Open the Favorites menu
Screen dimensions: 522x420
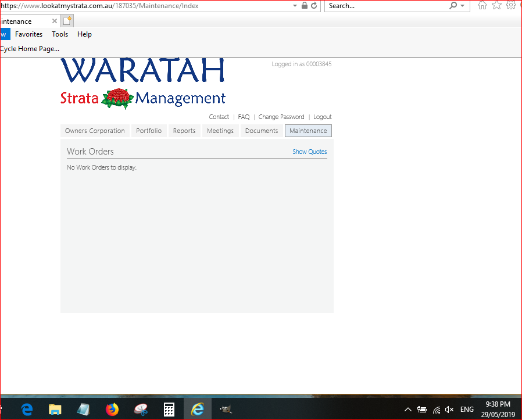click(x=28, y=34)
